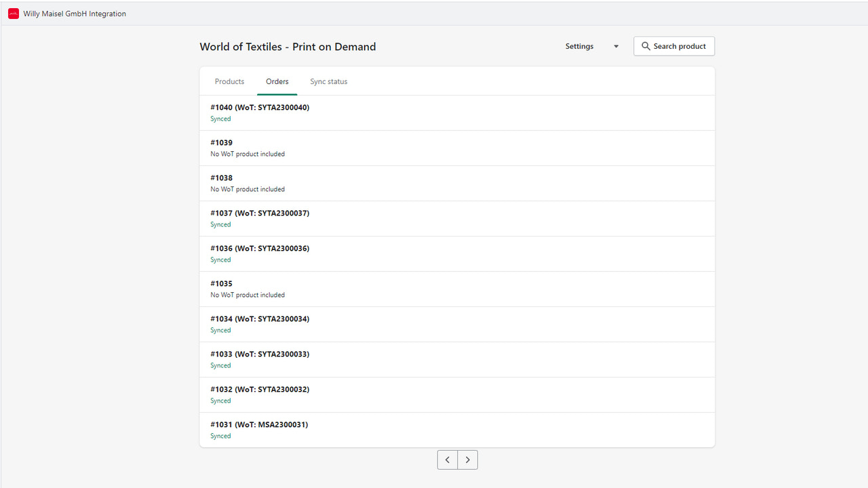Click 'No WoT product included' under #1038
This screenshot has height=488, width=868.
click(x=248, y=189)
